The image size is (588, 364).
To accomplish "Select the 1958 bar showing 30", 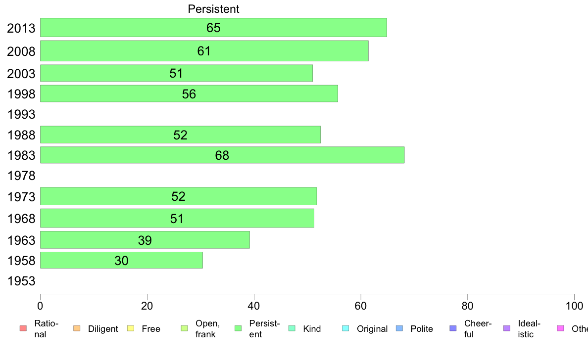I will pos(121,260).
